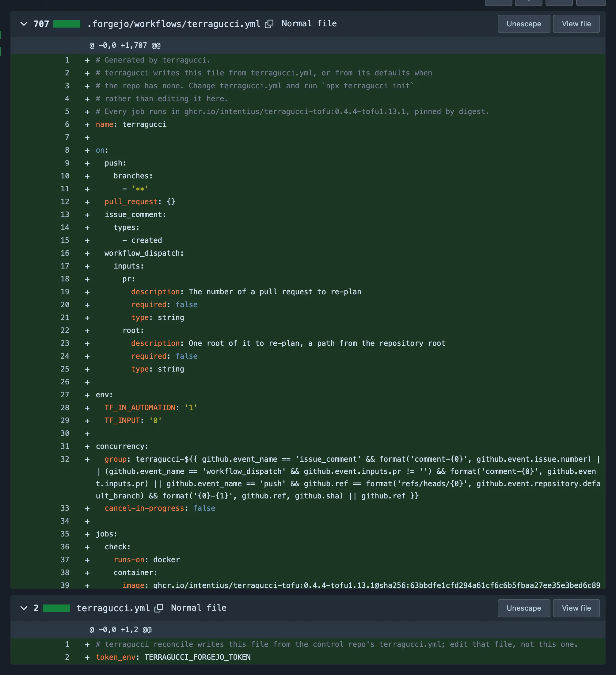Click the line 'cancel-in-progress: false'
This screenshot has width=616, height=675.
pos(160,508)
